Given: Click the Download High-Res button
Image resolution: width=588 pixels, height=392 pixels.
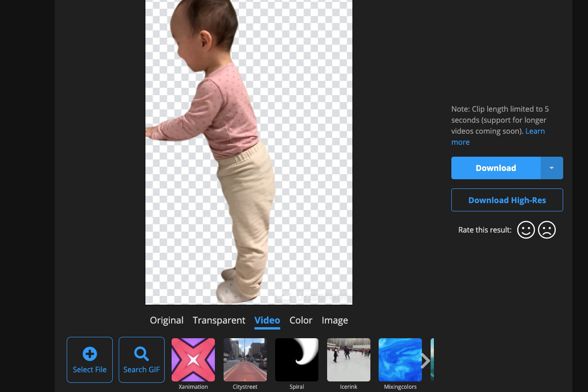Looking at the screenshot, I should tap(507, 200).
